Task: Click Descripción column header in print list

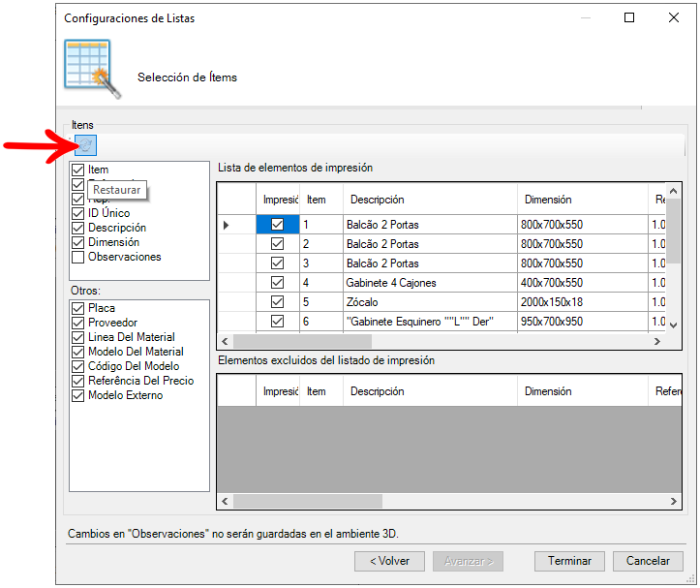Action: 430,200
